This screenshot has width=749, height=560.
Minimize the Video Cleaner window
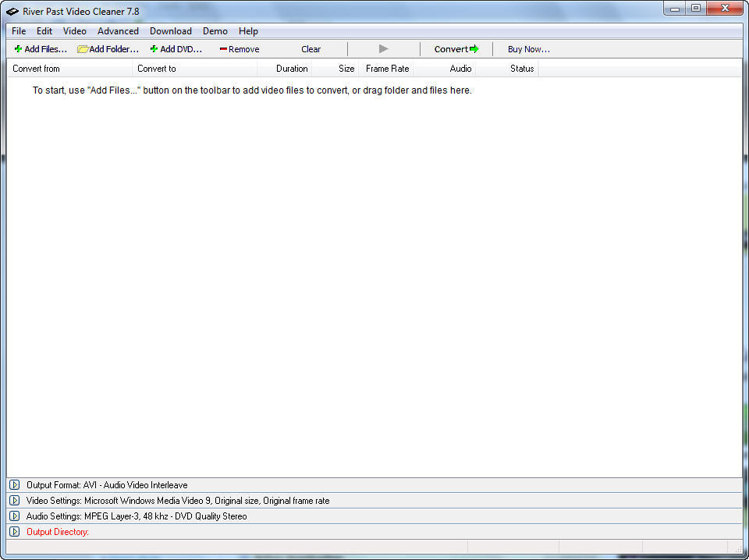(x=674, y=8)
